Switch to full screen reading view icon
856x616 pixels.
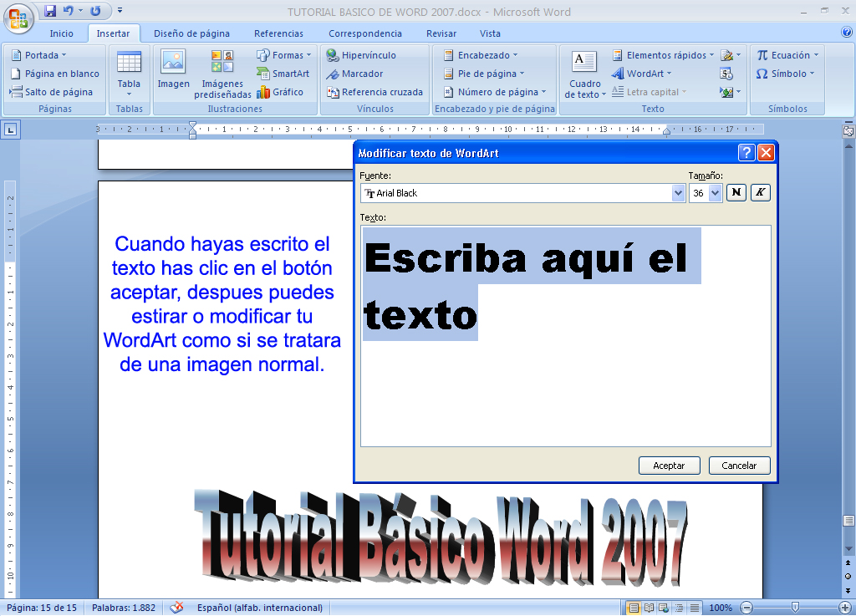coord(649,608)
